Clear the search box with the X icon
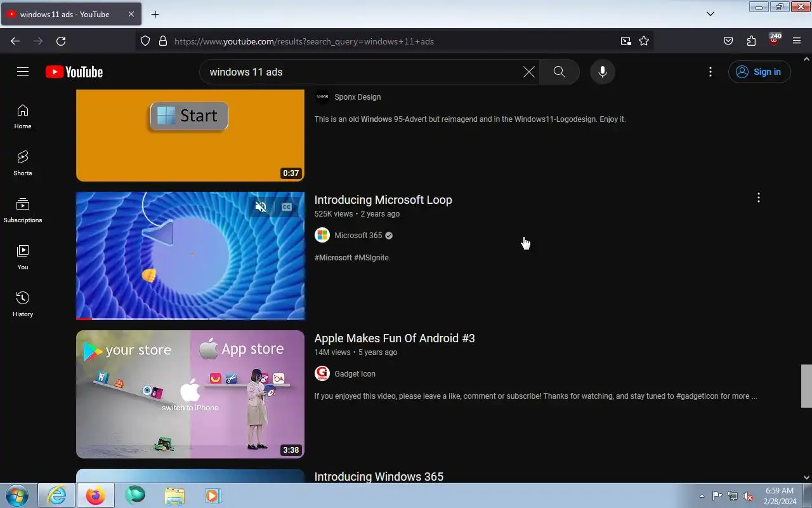812x508 pixels. pos(528,72)
